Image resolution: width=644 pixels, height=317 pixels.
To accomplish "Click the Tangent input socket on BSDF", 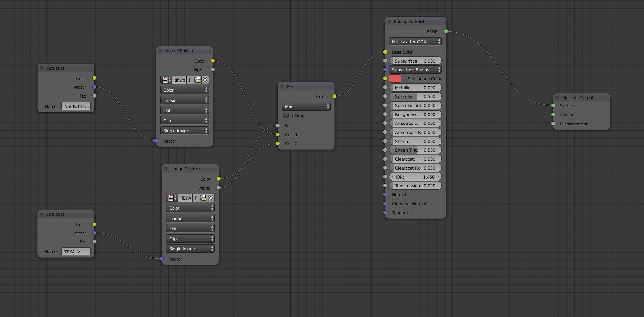I will pyautogui.click(x=385, y=212).
